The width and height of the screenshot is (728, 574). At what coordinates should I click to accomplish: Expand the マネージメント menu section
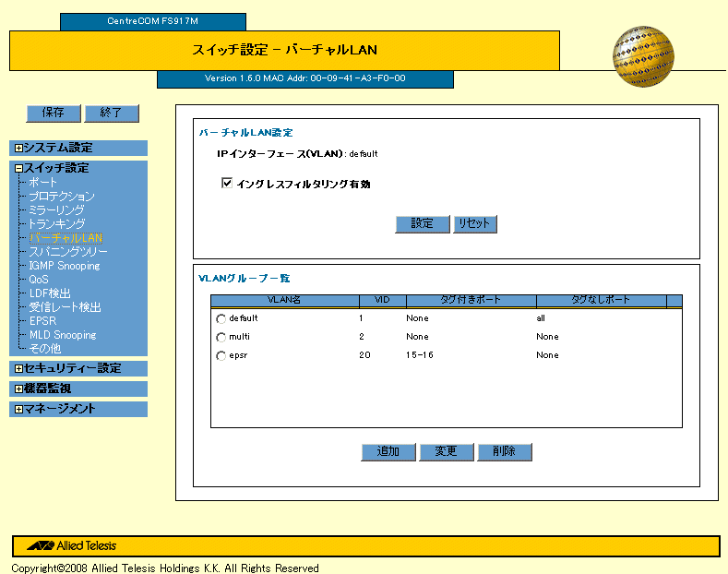tap(18, 409)
